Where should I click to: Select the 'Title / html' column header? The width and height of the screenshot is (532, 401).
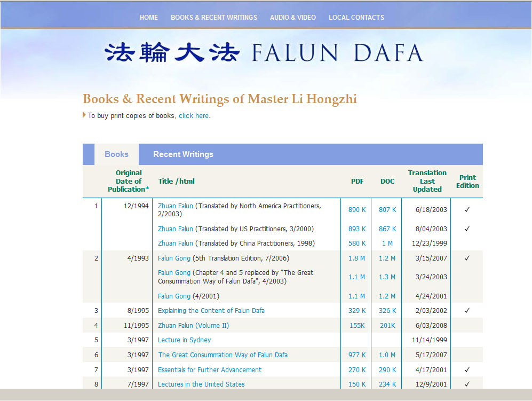pyautogui.click(x=176, y=181)
